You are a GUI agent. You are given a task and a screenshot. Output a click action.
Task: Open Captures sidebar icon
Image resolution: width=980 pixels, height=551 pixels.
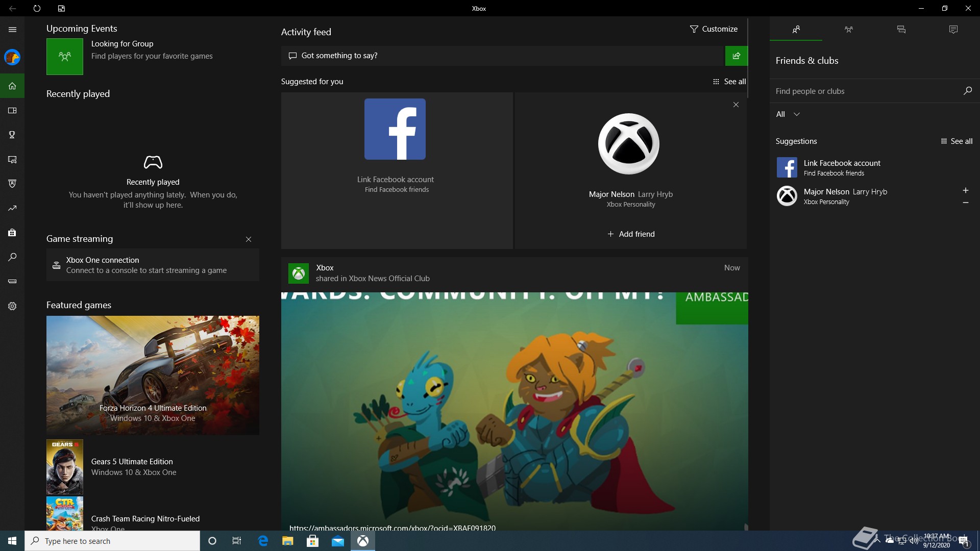[x=12, y=159]
